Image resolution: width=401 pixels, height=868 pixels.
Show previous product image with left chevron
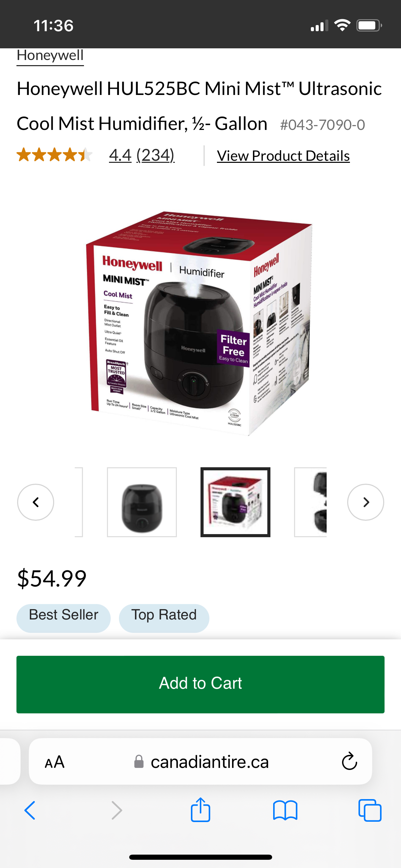coord(36,502)
